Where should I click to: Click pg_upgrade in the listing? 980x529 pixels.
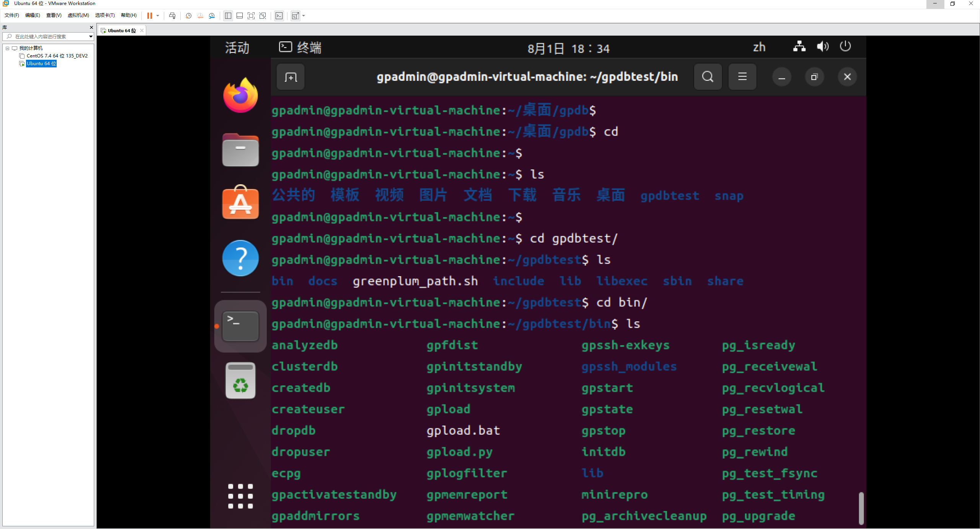[758, 516]
